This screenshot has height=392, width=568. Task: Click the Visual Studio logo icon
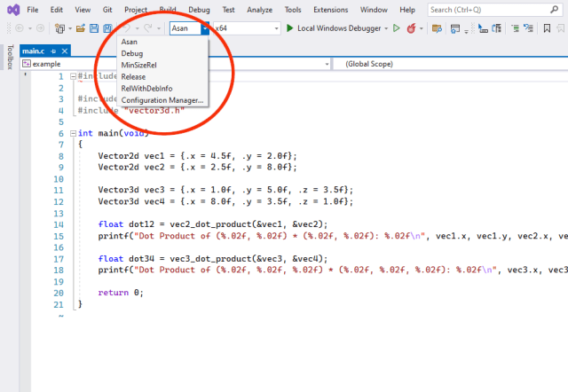point(13,10)
